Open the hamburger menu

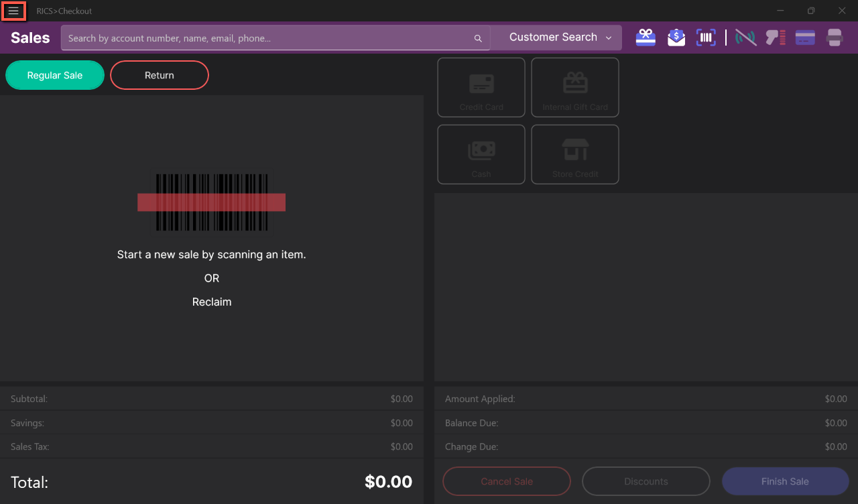click(x=13, y=11)
